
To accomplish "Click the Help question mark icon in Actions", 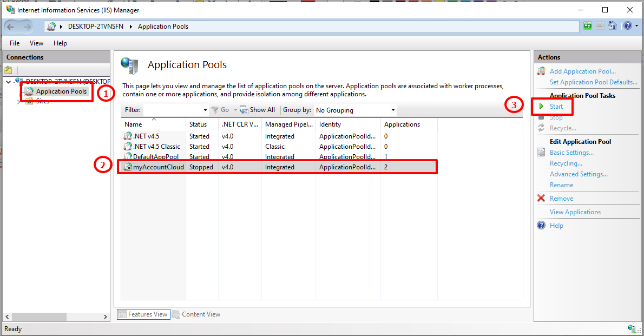I will tap(541, 226).
